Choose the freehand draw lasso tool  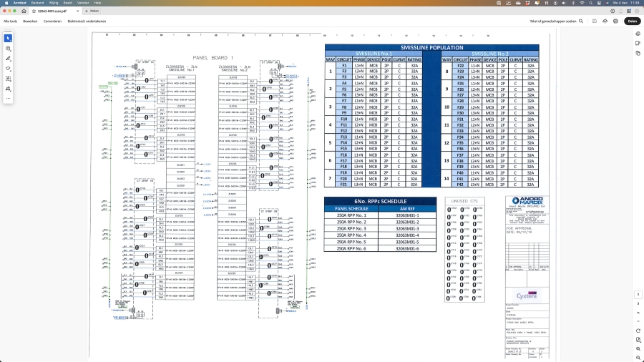[9, 68]
